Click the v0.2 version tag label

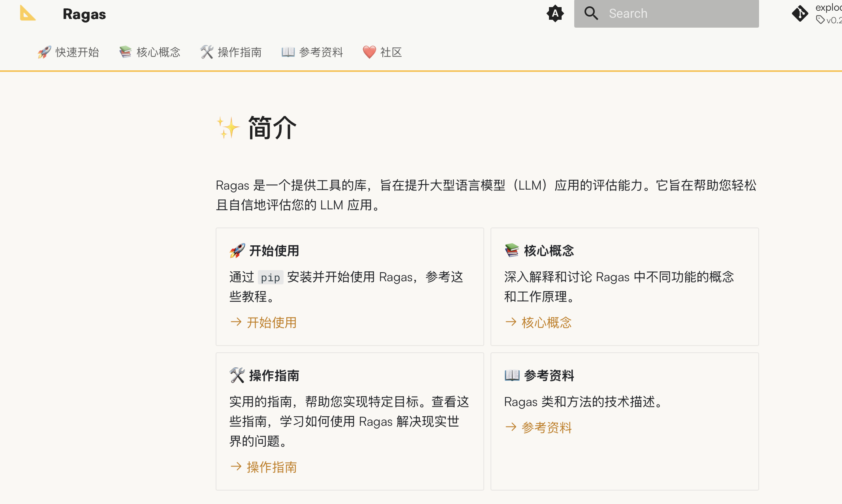pos(833,20)
